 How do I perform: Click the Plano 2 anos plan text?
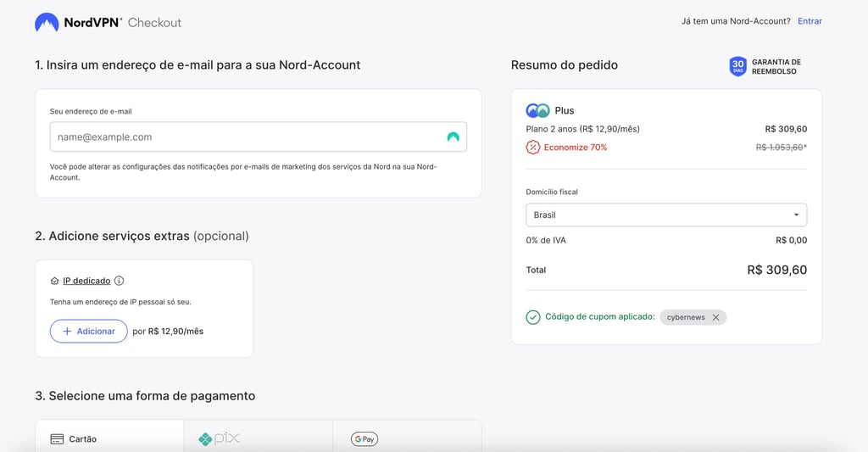(582, 129)
